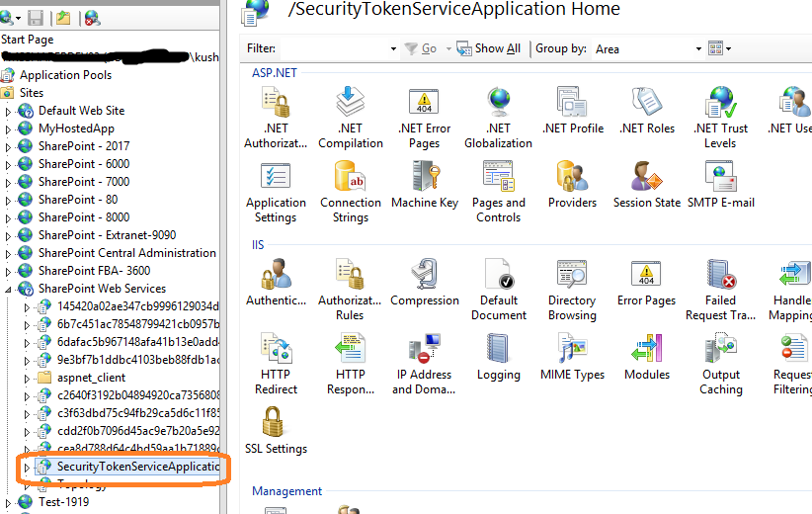Screen dimensions: 812x514
Task: Click Show All button
Action: (488, 48)
